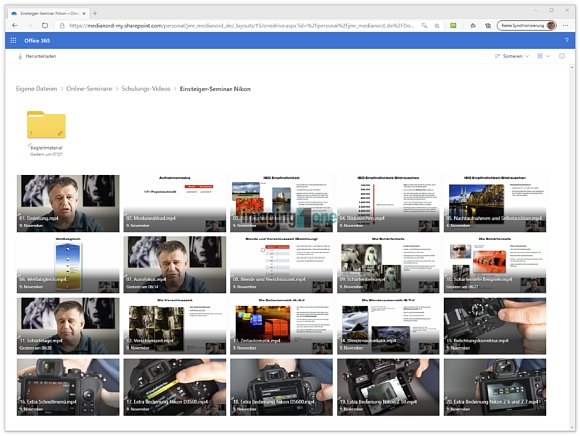Add page to favorites with star icon

click(x=437, y=26)
